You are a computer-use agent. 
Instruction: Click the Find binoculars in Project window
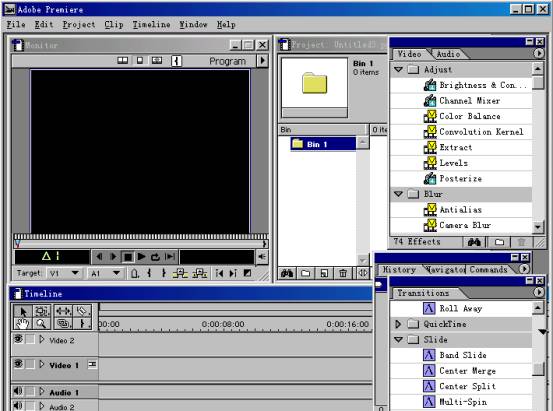[287, 273]
